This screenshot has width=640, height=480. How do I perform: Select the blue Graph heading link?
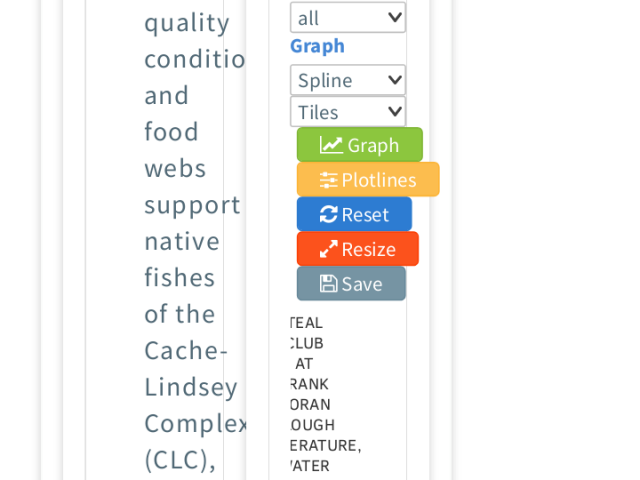point(317,46)
